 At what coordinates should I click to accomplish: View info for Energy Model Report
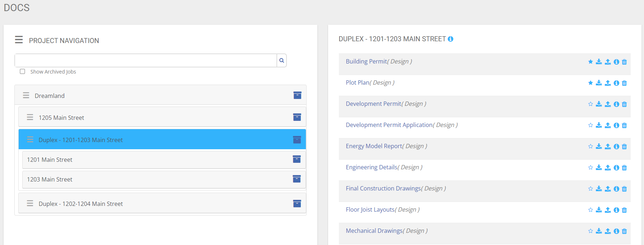click(616, 146)
